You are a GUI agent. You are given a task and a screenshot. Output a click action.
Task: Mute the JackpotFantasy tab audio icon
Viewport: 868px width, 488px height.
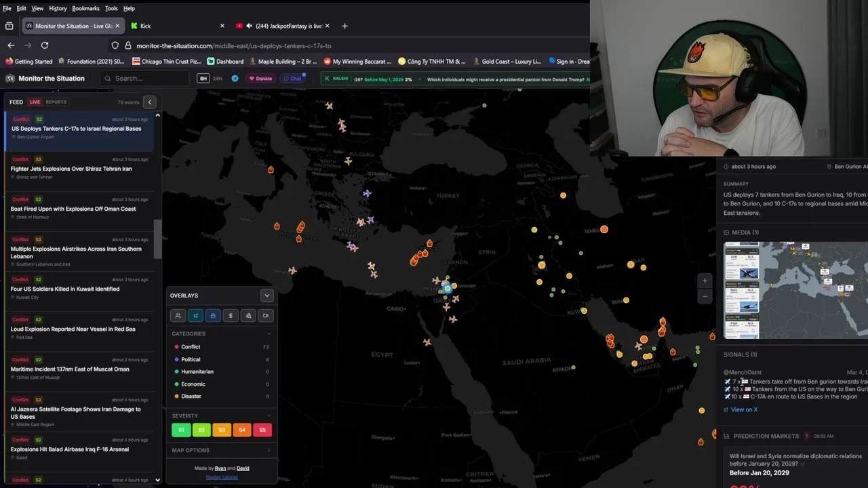click(x=249, y=26)
